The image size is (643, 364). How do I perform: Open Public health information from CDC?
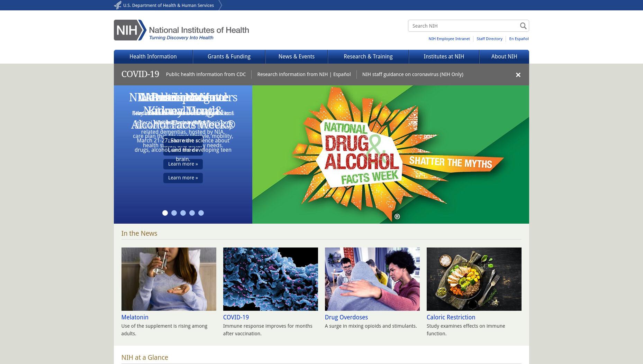coord(206,74)
